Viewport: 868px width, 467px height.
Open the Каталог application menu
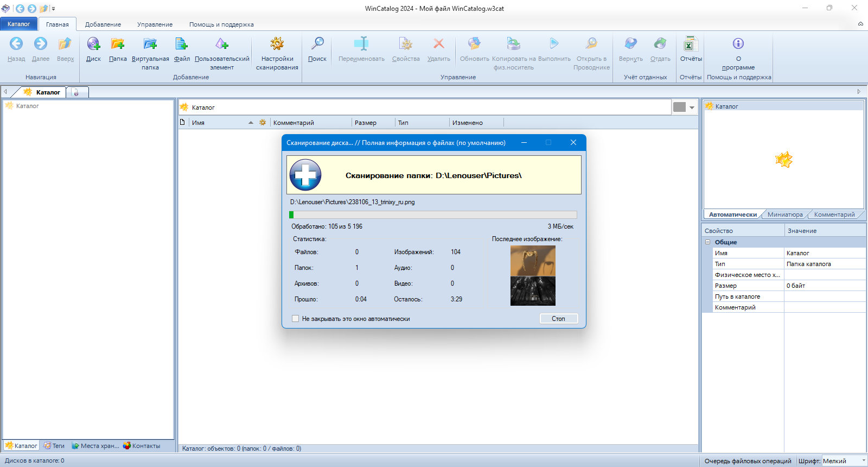pyautogui.click(x=19, y=24)
